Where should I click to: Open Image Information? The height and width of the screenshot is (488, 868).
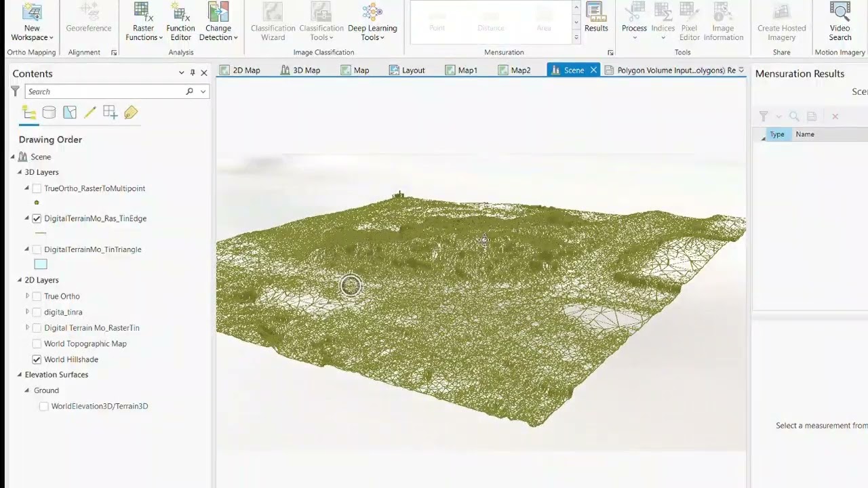point(723,23)
